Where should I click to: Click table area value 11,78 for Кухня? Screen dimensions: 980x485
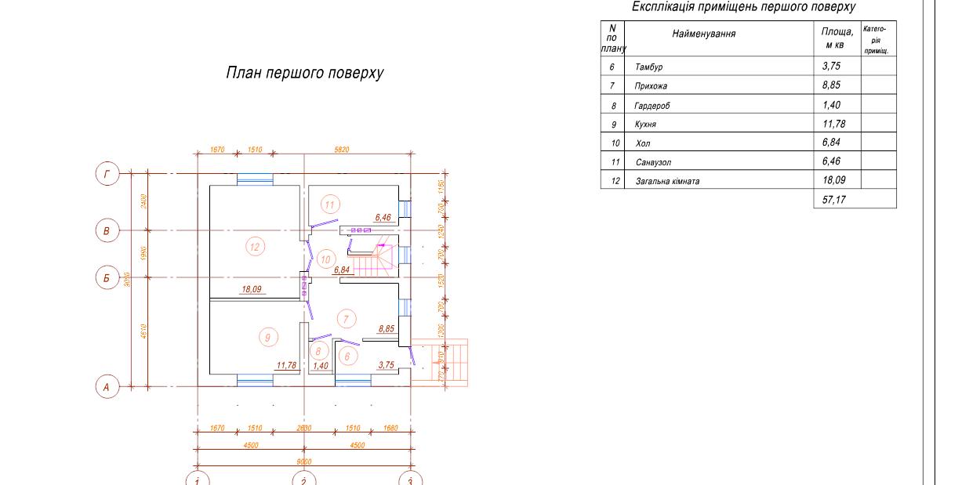834,124
